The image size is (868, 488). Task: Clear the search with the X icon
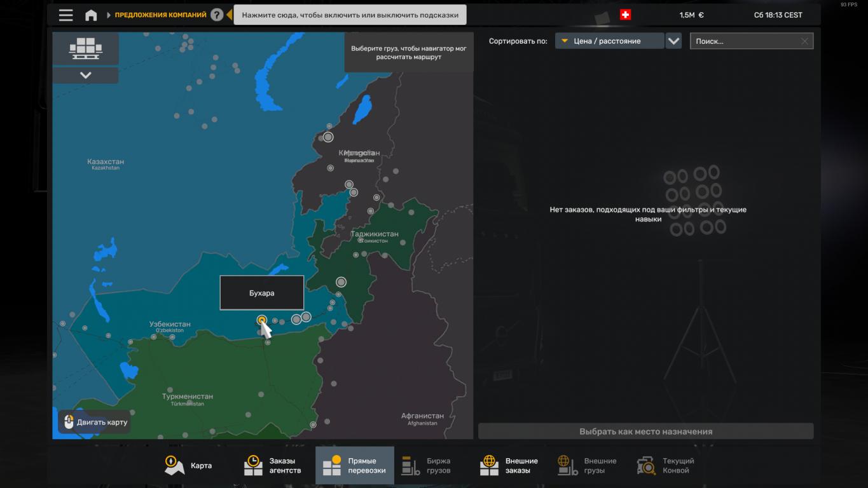coord(804,41)
